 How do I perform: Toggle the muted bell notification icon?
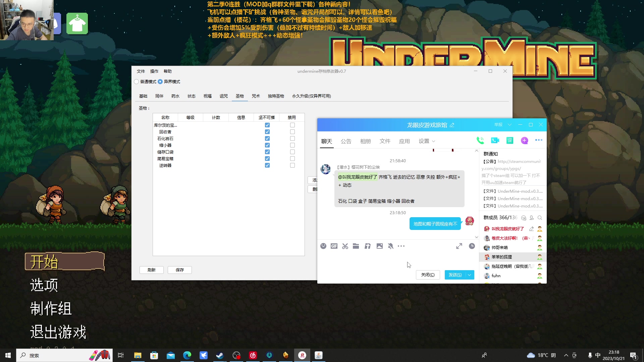[x=390, y=246]
